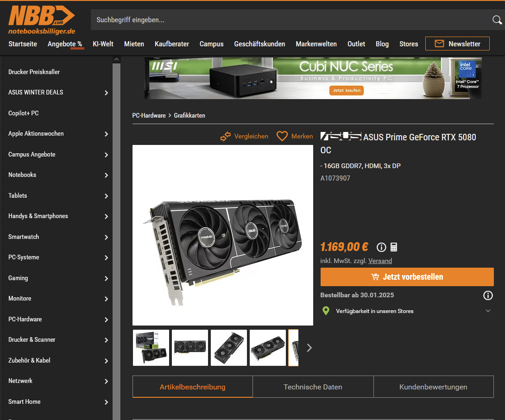
Task: Open the Angebote % menu item
Action: click(x=65, y=44)
